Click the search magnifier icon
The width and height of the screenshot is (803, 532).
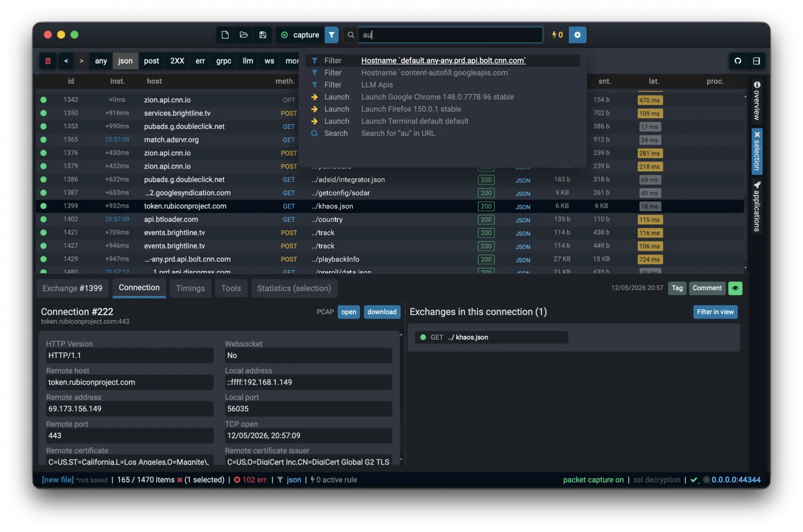pyautogui.click(x=351, y=35)
